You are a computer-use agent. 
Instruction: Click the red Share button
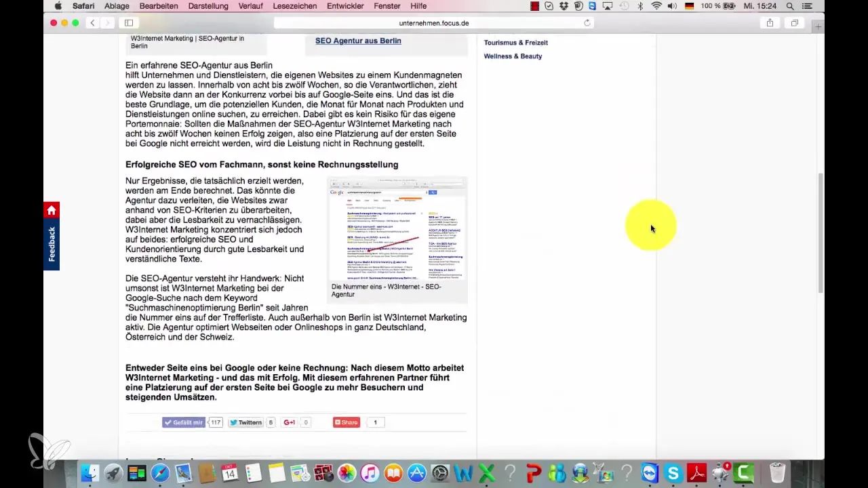click(346, 422)
